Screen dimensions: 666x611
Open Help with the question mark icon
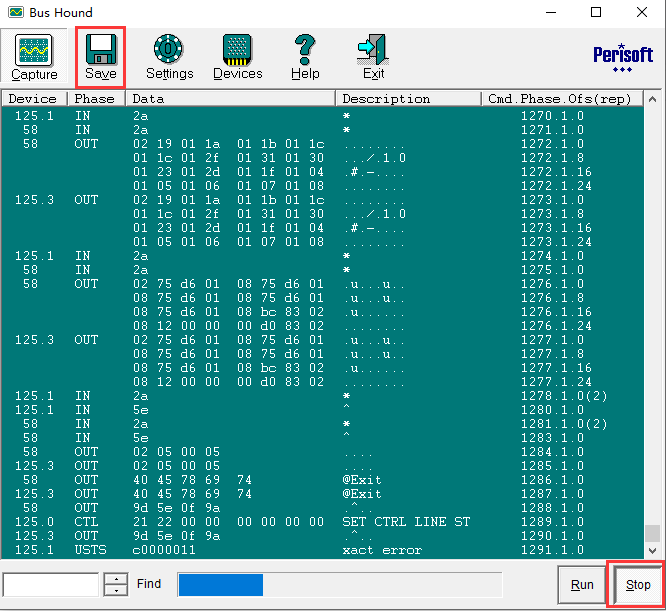[x=305, y=57]
